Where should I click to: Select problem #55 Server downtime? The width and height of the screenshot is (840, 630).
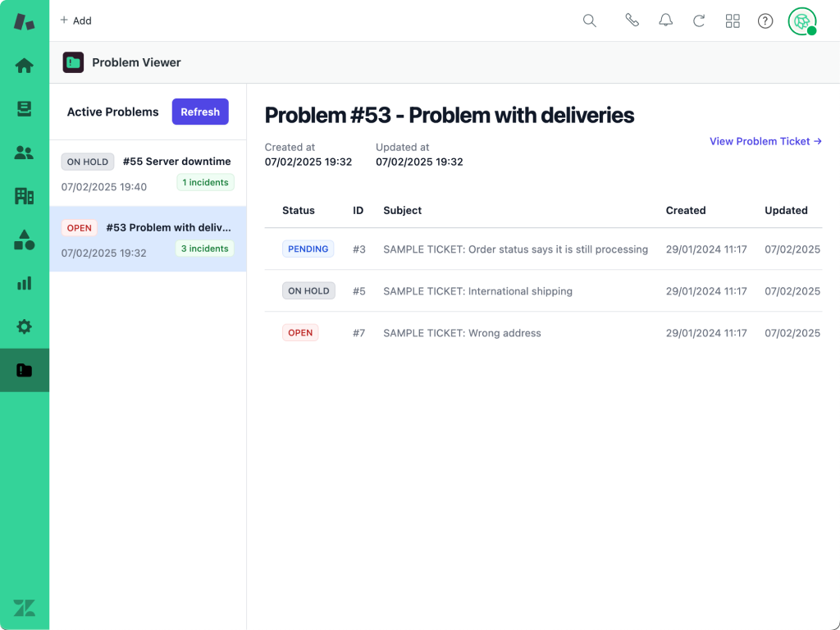coord(148,173)
